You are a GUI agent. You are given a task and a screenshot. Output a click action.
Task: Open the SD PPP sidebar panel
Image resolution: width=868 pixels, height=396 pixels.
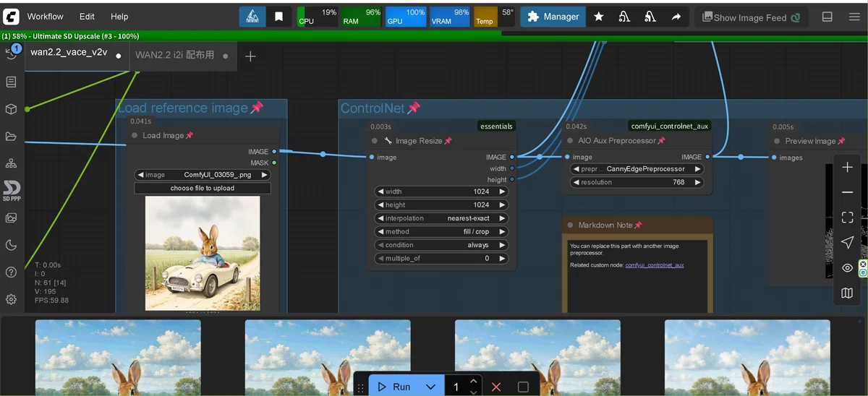point(12,190)
